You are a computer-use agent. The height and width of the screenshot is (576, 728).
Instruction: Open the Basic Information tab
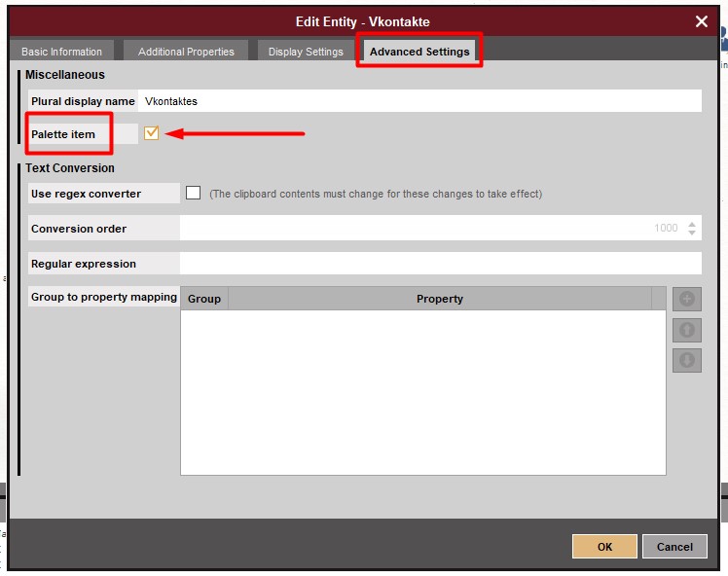point(61,51)
